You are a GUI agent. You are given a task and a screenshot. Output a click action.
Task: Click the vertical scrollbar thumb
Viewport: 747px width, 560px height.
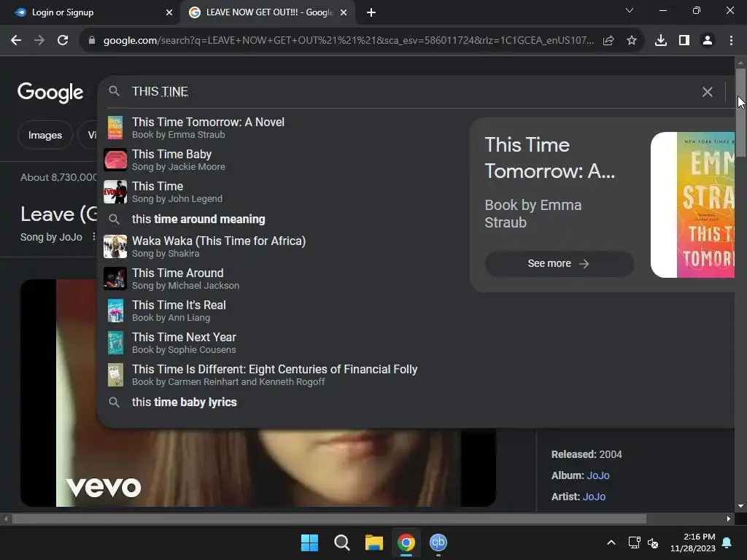(740, 112)
